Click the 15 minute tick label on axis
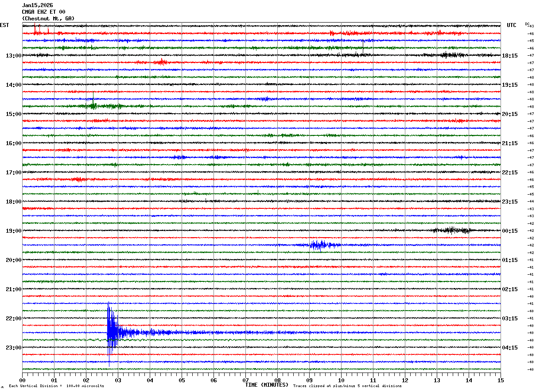This screenshot has height=392, width=536. click(x=500, y=380)
